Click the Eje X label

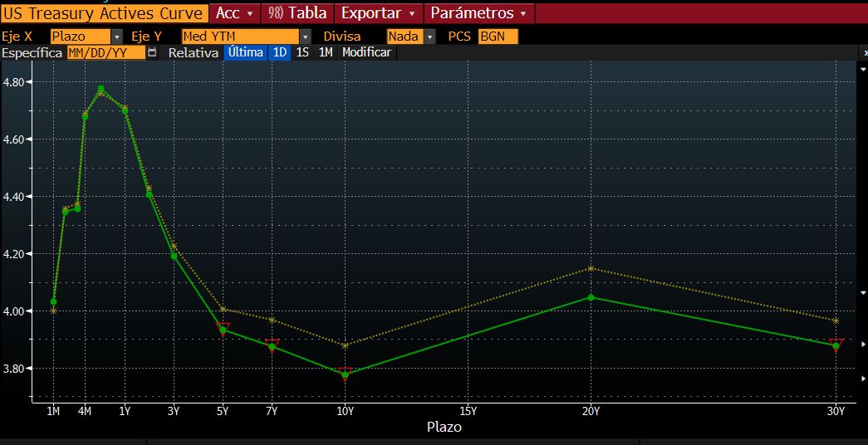pyautogui.click(x=17, y=37)
